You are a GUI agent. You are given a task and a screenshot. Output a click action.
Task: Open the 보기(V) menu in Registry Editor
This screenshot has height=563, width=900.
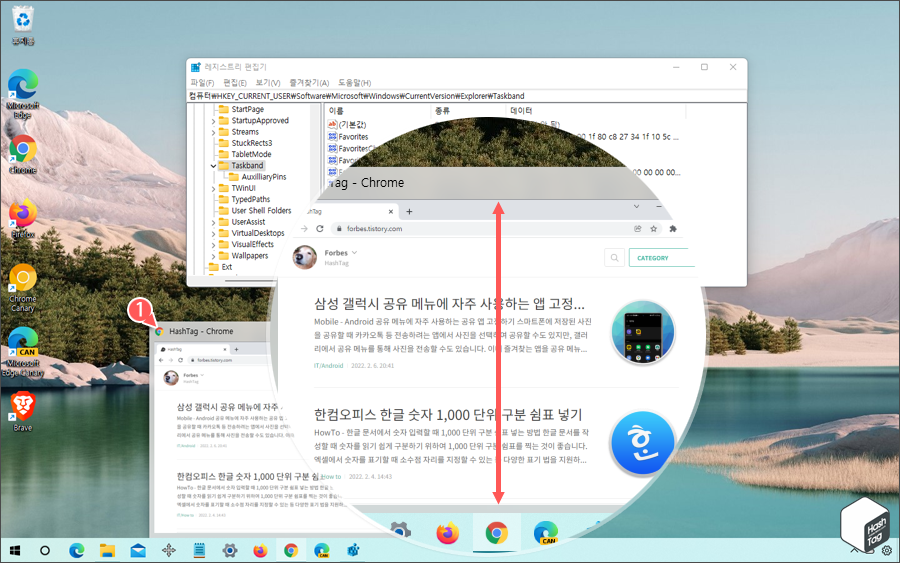pos(268,83)
